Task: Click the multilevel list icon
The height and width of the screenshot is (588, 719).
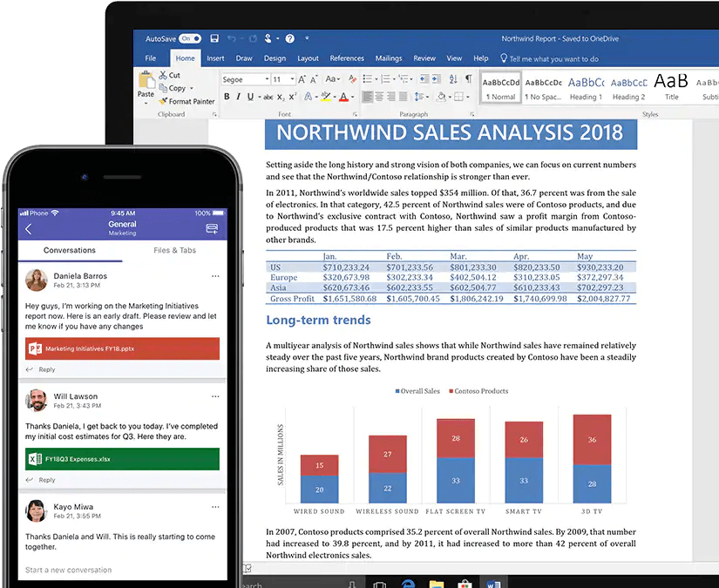Action: pyautogui.click(x=403, y=79)
